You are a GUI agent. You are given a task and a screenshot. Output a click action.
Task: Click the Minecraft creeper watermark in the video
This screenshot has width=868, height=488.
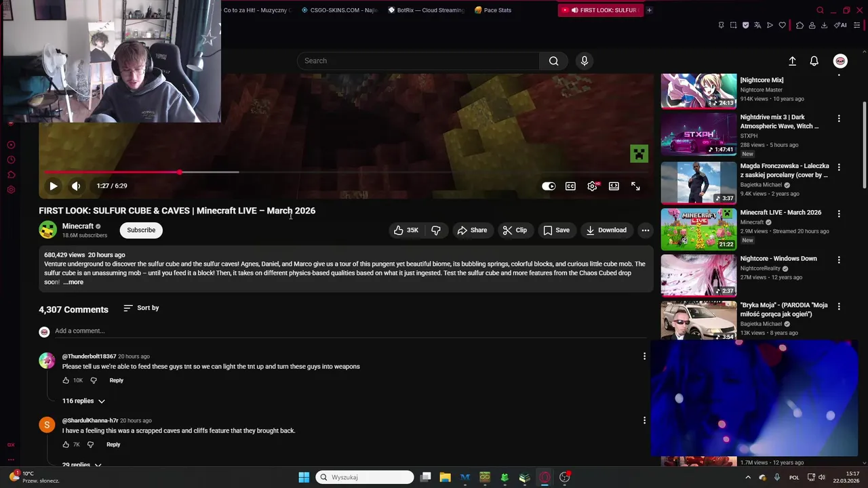coord(639,154)
